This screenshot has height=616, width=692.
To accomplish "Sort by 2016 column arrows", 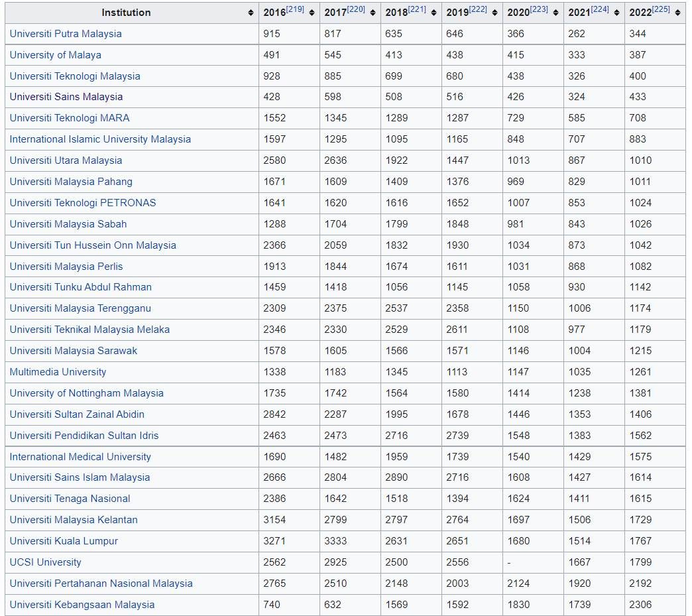I will click(312, 13).
